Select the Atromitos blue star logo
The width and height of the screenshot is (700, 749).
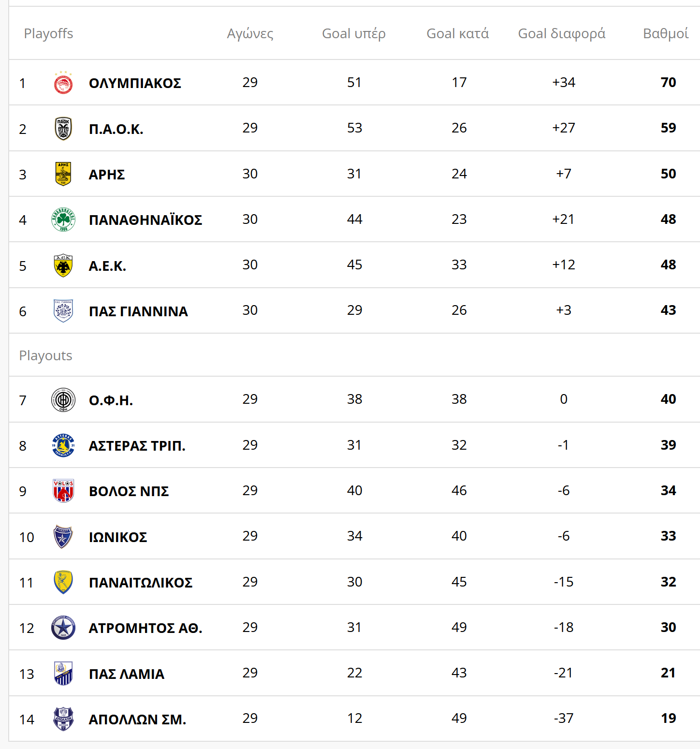(x=63, y=628)
